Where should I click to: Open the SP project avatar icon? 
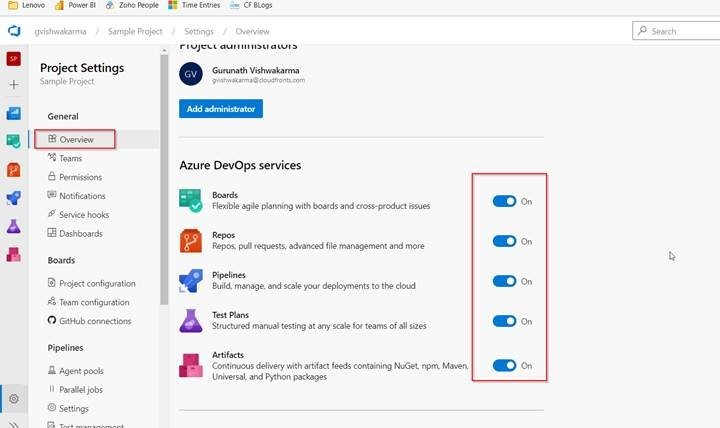[x=13, y=59]
